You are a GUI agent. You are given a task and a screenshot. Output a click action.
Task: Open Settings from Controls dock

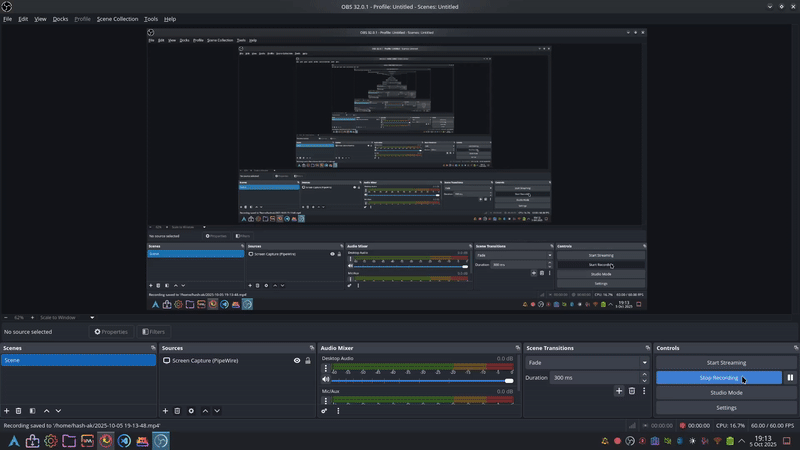click(726, 408)
